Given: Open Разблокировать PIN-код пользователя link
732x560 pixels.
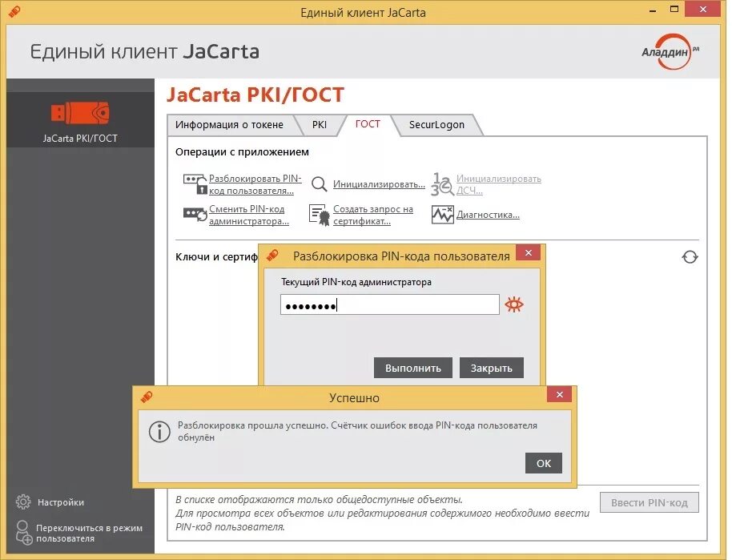Looking at the screenshot, I should tap(255, 184).
